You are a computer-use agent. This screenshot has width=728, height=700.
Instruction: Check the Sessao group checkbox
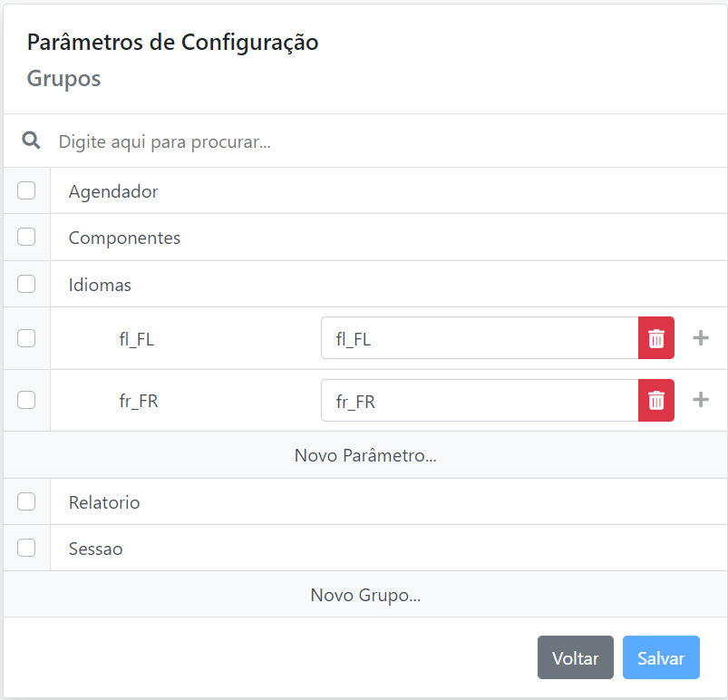pos(26,548)
